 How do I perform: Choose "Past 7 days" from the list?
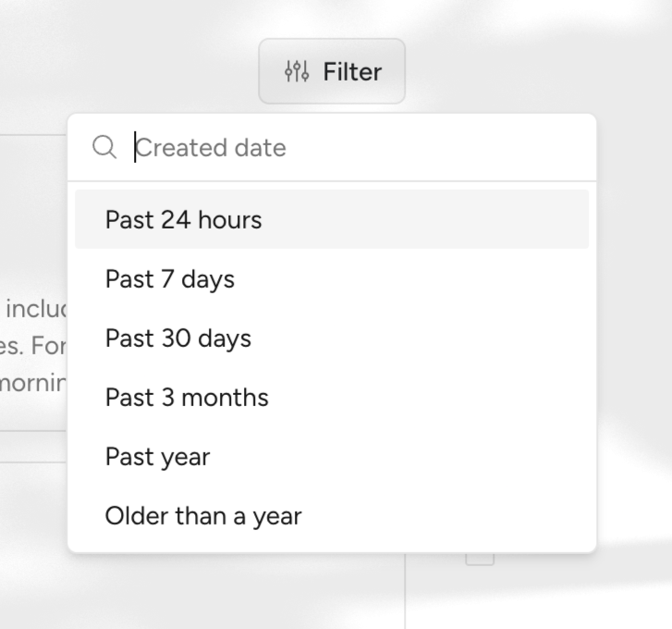[170, 279]
